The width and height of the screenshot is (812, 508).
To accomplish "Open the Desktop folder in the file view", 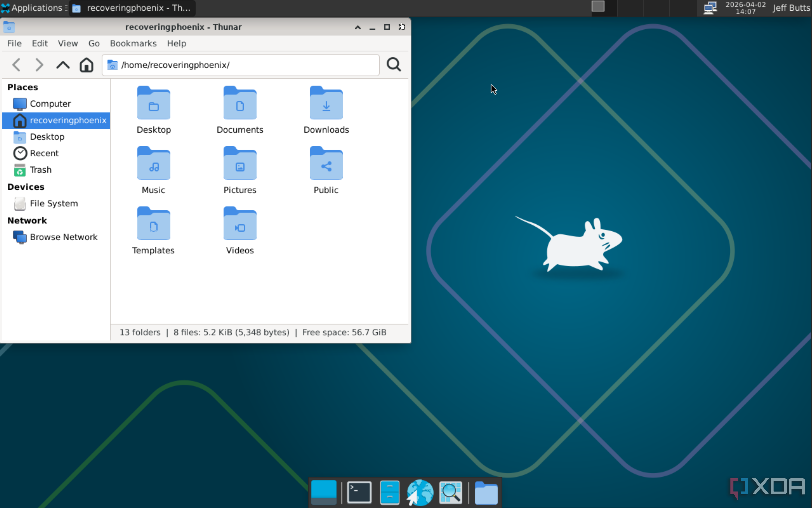I will [154, 103].
